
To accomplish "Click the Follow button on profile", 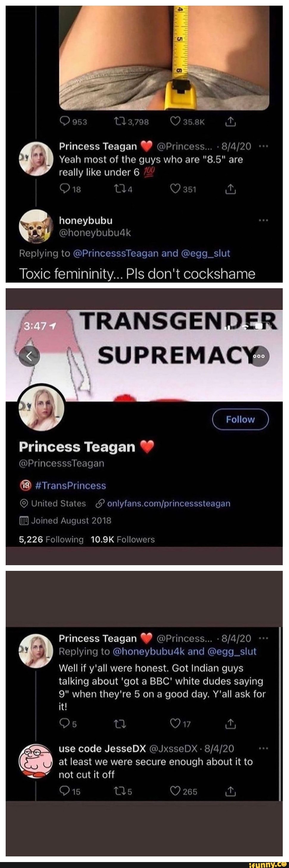I will pos(240,419).
